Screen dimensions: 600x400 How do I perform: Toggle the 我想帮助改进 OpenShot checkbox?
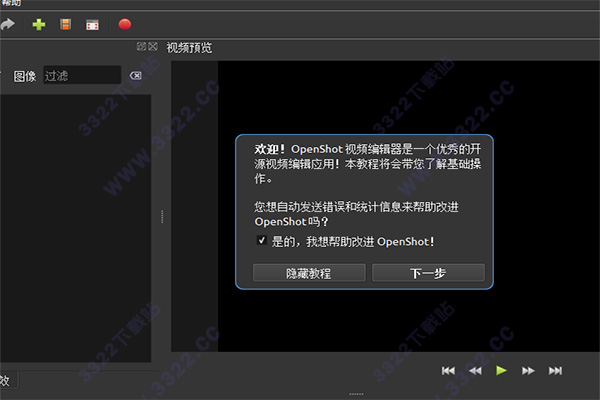point(262,240)
